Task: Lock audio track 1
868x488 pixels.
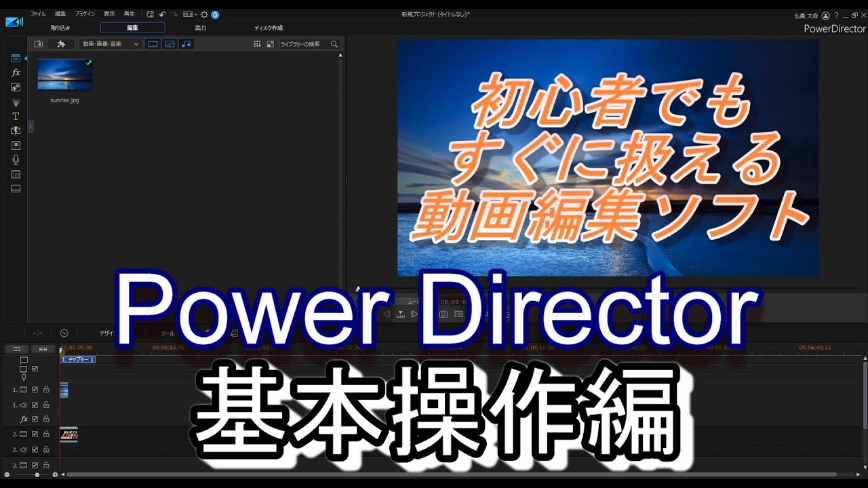Action: pos(46,405)
